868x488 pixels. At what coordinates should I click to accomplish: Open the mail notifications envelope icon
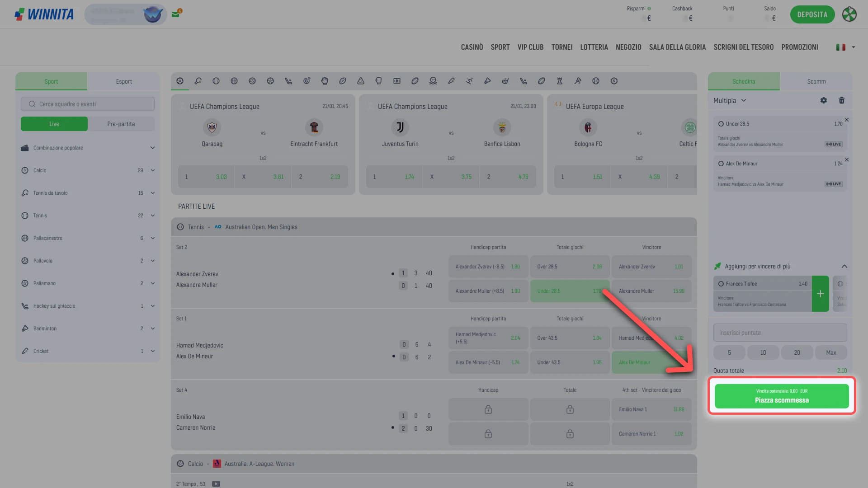pos(176,14)
